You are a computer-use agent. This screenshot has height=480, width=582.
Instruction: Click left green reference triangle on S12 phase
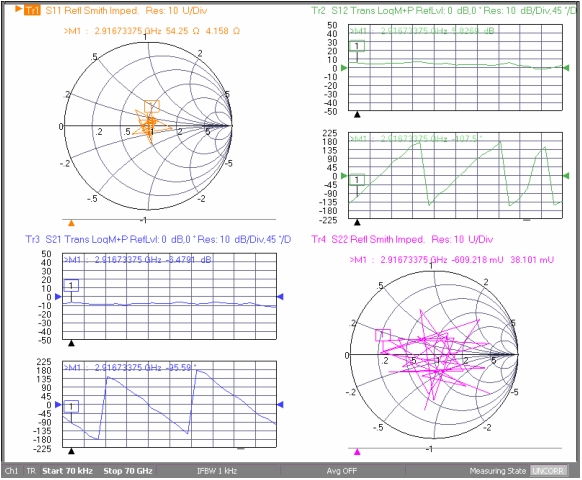tap(344, 176)
